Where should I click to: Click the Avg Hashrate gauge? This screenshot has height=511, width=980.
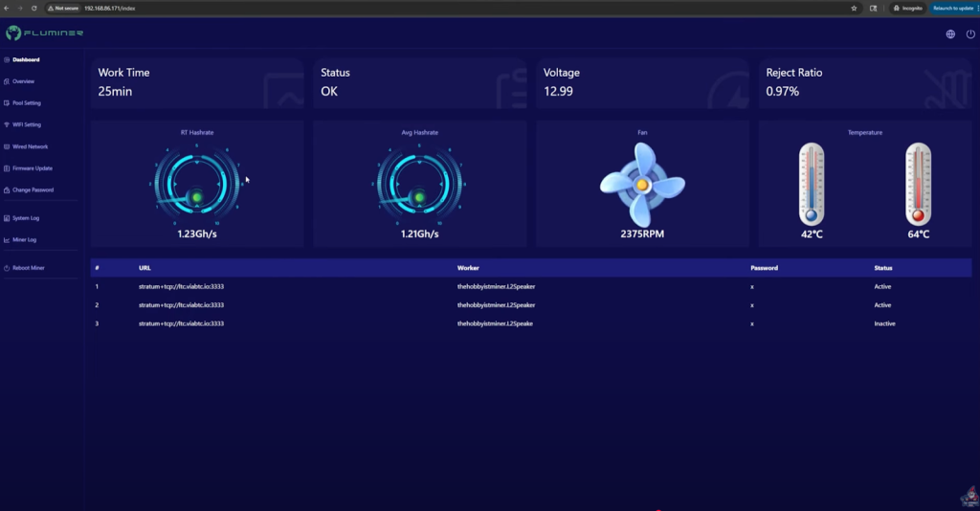click(419, 184)
